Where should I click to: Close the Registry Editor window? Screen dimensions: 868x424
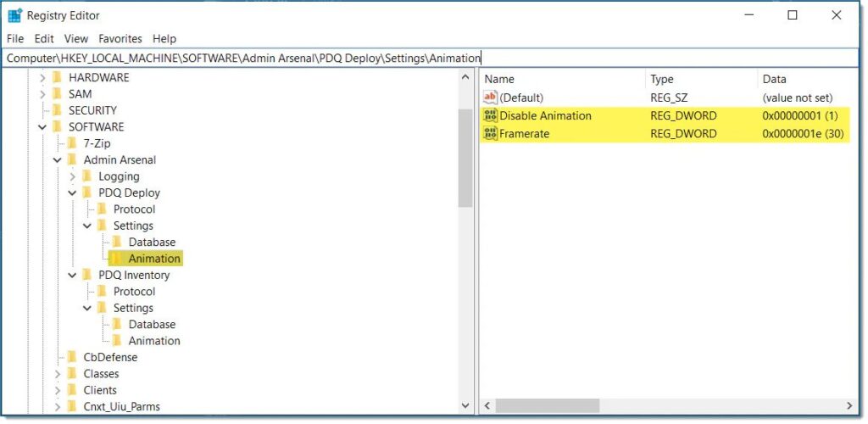[837, 15]
